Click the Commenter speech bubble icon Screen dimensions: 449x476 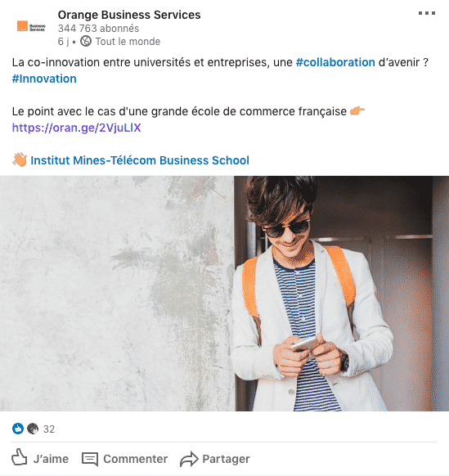(x=90, y=459)
